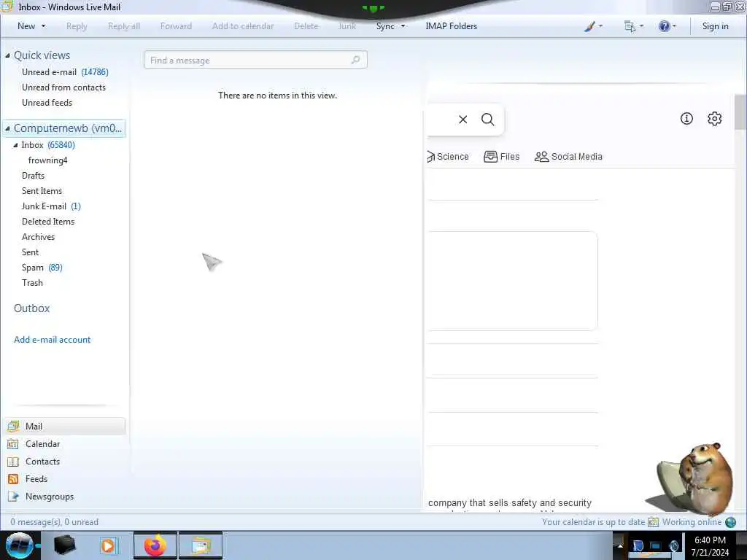The width and height of the screenshot is (747, 560).
Task: Open the Menus layout icon
Action: coord(630,26)
